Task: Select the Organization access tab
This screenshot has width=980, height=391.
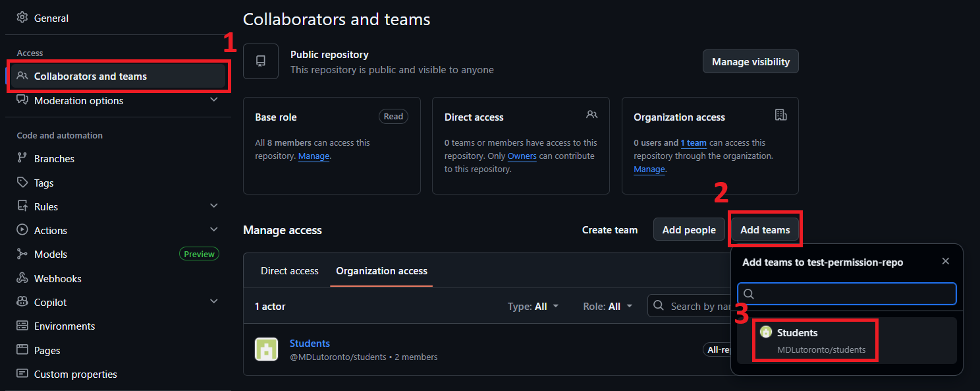Action: click(381, 270)
